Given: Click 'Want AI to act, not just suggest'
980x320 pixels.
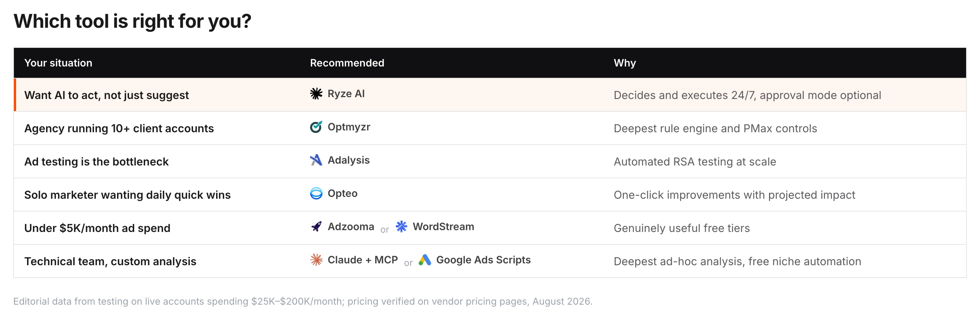Looking at the screenshot, I should tap(106, 95).
